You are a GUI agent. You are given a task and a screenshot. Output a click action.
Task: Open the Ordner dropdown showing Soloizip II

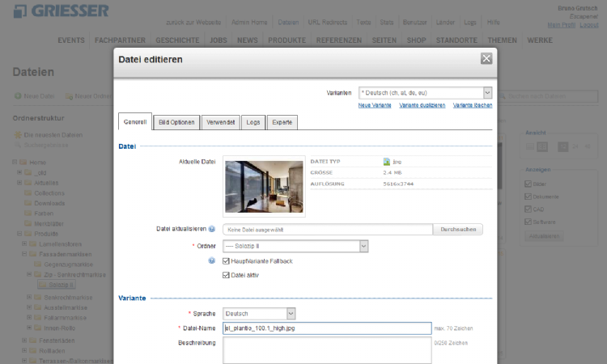pyautogui.click(x=295, y=246)
